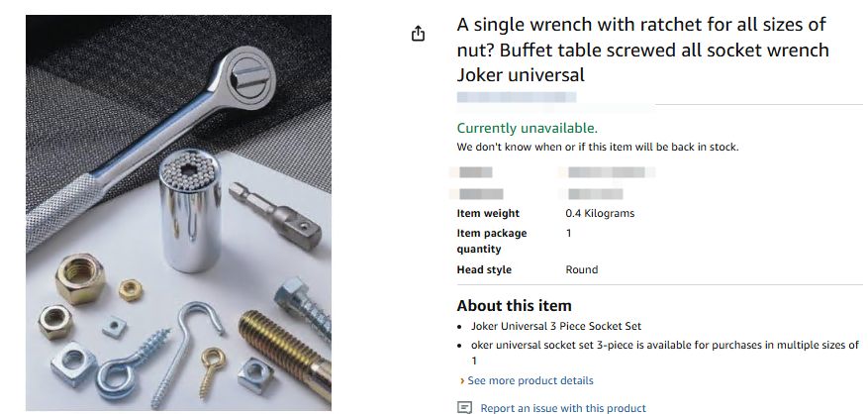This screenshot has height=414, width=868.
Task: Click the Round head style value
Action: (x=582, y=269)
